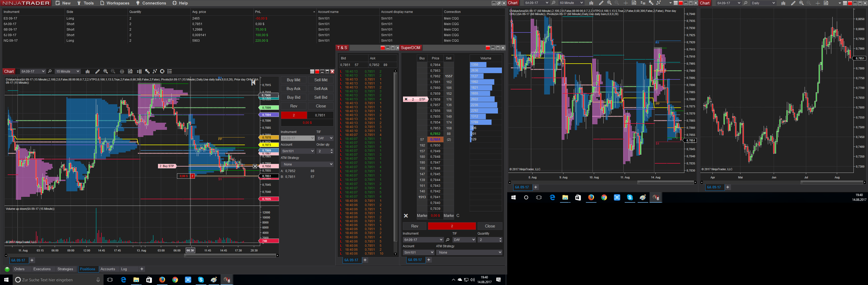Image resolution: width=868 pixels, height=285 pixels.
Task: Select drawing pencil in 60 Minute chart
Action: click(601, 3)
